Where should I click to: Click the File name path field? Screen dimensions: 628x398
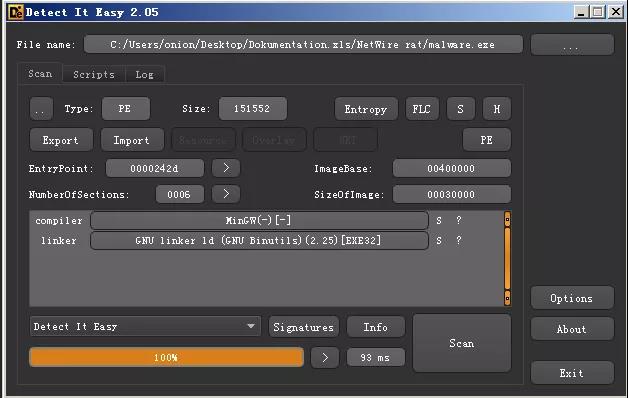tap(303, 44)
